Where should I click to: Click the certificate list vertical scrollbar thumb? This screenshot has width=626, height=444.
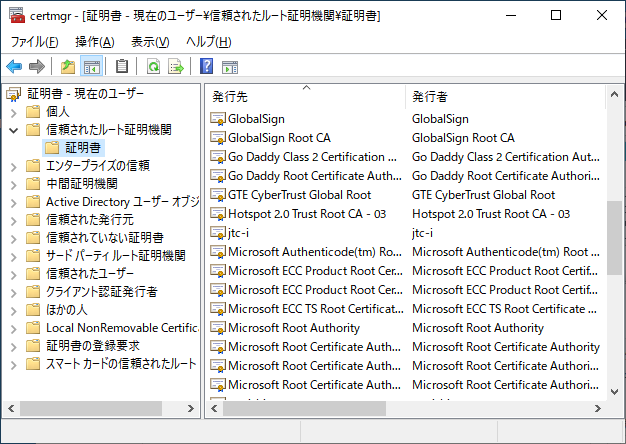(x=614, y=238)
